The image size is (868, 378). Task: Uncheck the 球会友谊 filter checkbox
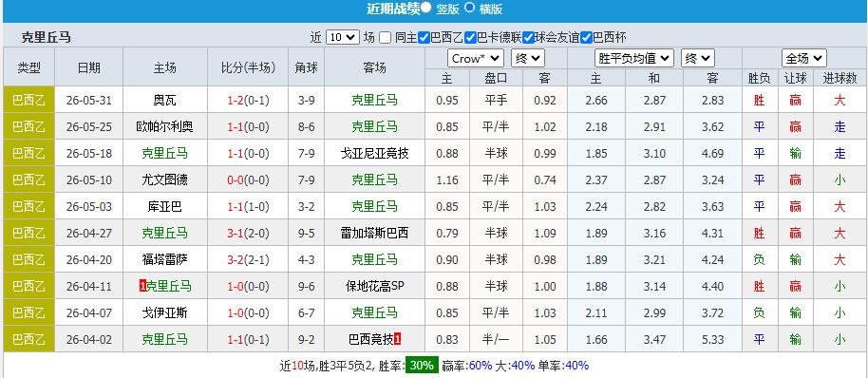(x=529, y=38)
